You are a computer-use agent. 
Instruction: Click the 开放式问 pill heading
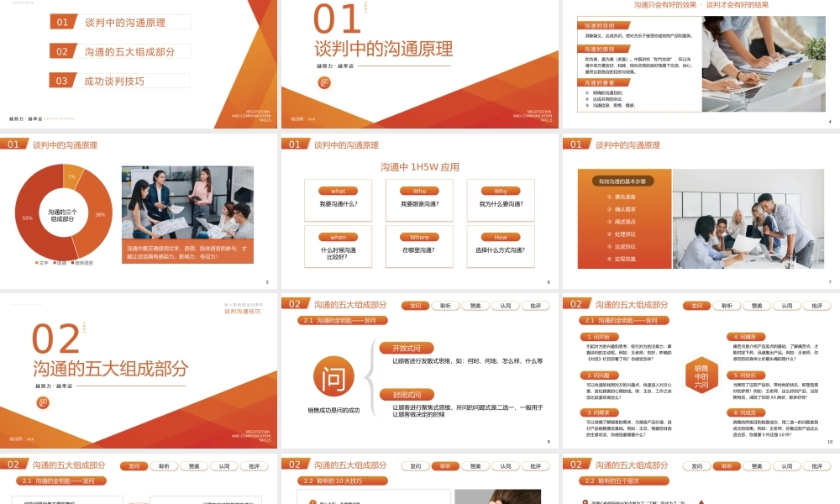click(407, 348)
